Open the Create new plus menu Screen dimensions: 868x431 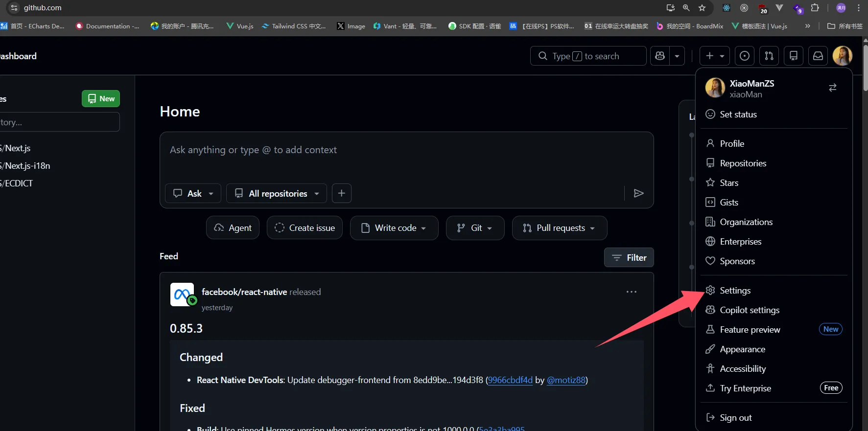pos(715,56)
